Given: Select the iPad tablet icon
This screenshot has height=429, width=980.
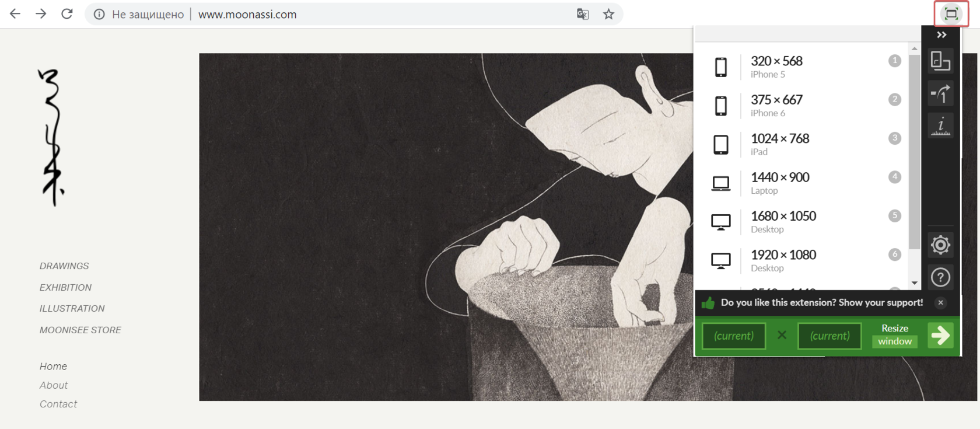Looking at the screenshot, I should click(x=721, y=144).
